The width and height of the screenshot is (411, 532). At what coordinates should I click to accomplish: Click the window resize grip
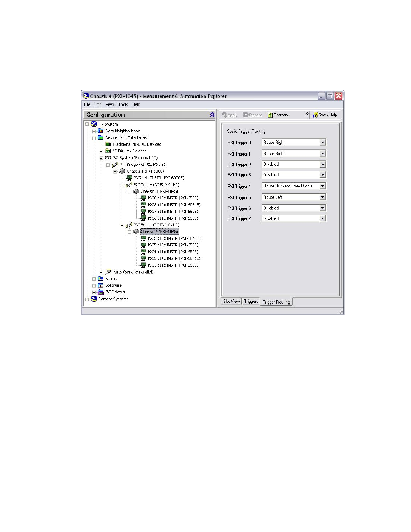coord(341,311)
